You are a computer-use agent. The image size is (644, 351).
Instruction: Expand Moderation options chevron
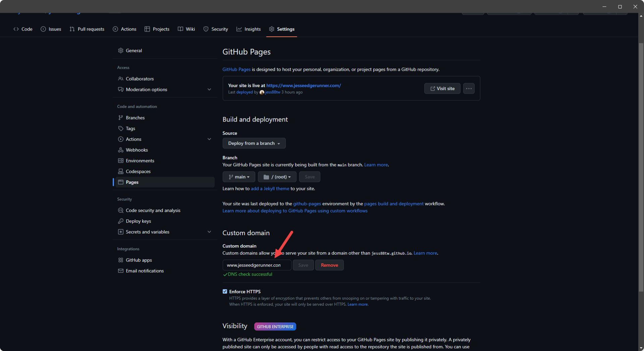click(x=209, y=89)
